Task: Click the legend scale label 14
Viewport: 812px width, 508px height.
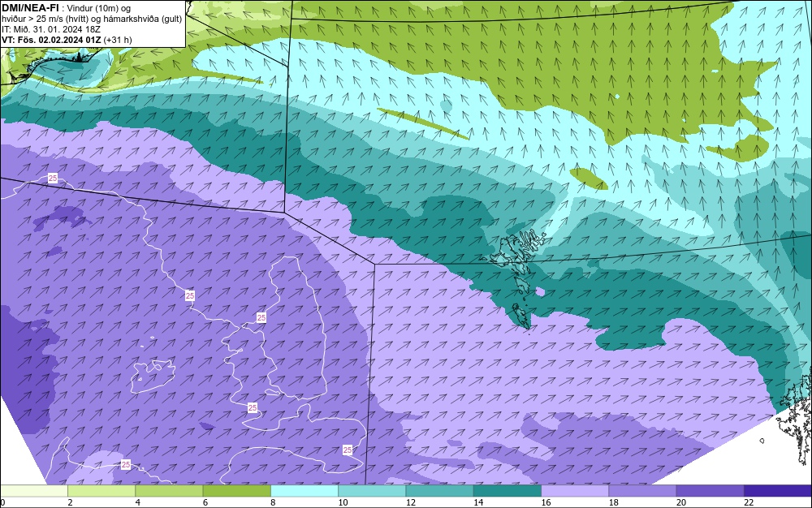Action: coord(478,502)
